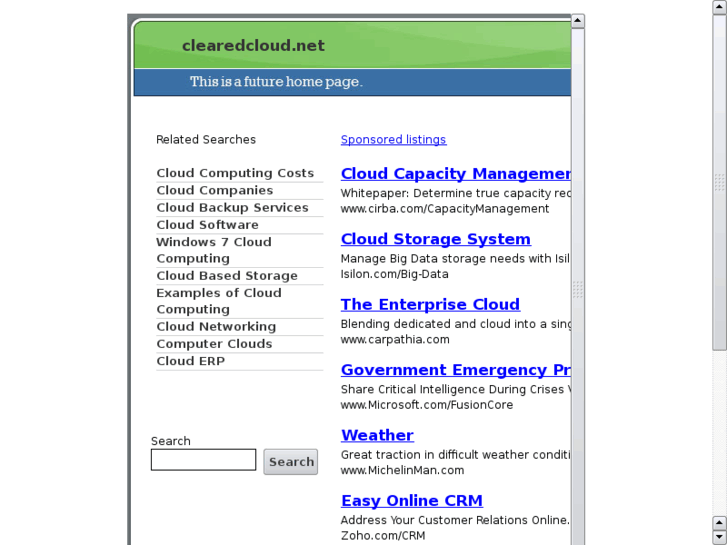Click www.cirba.com/CapacityManagement URL text
The height and width of the screenshot is (545, 727).
click(x=445, y=209)
